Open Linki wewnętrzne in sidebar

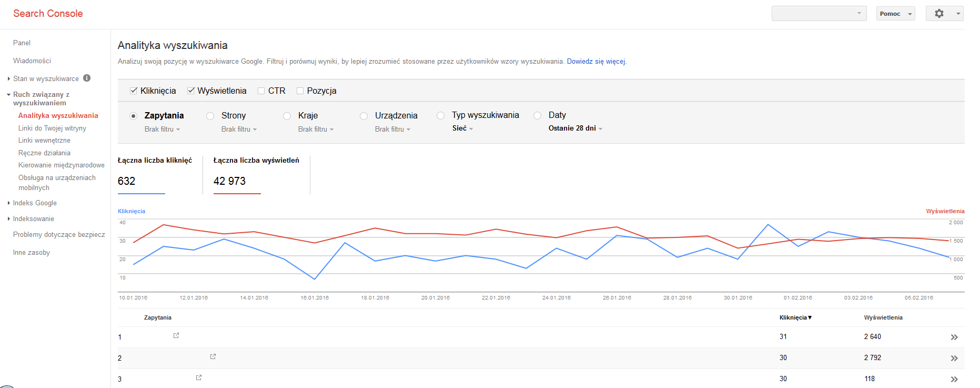click(x=44, y=140)
